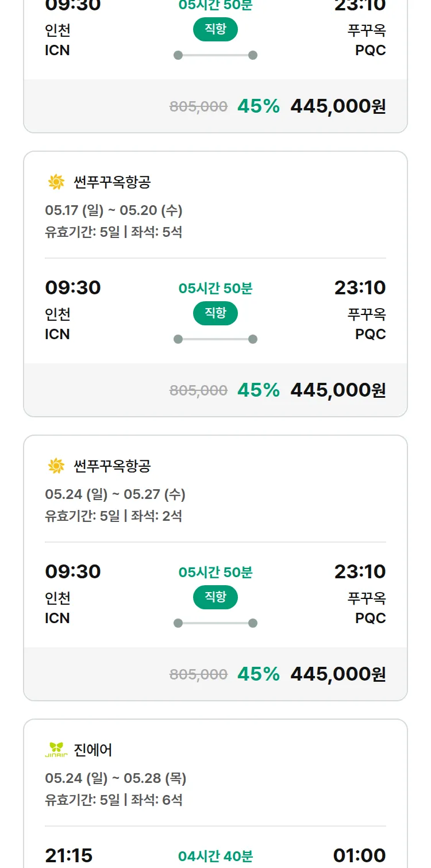The height and width of the screenshot is (868, 431).
Task: Click the 진에어 airline name
Action: [93, 750]
